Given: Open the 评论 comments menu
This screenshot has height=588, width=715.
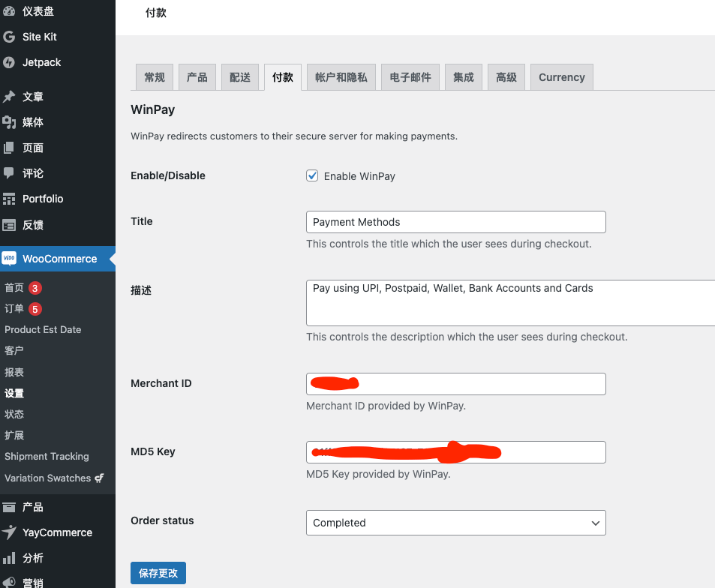Looking at the screenshot, I should coord(58,173).
